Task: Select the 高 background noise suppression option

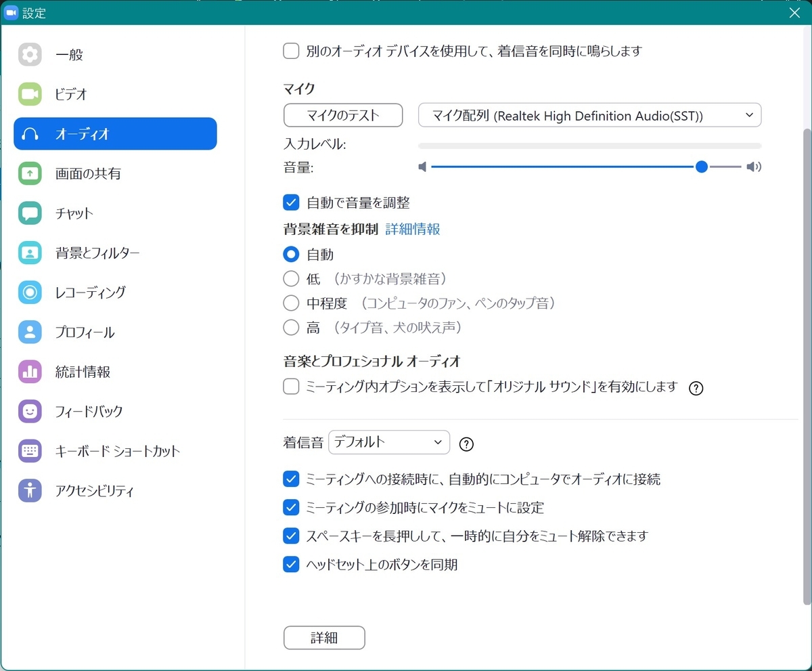Action: [291, 327]
